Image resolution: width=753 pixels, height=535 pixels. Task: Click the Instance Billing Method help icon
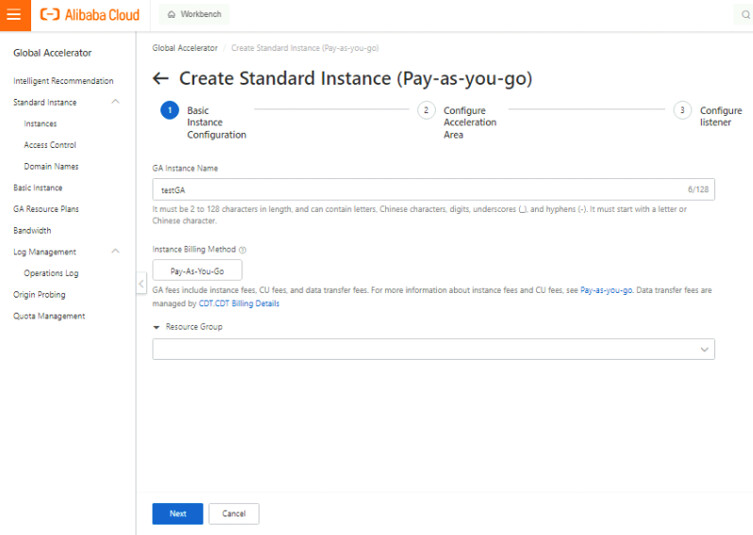click(243, 250)
